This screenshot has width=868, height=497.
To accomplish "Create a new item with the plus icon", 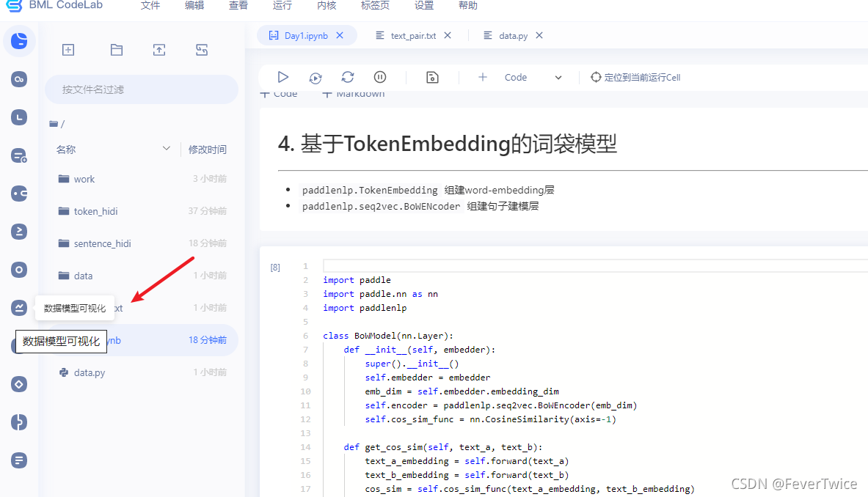I will pos(68,50).
